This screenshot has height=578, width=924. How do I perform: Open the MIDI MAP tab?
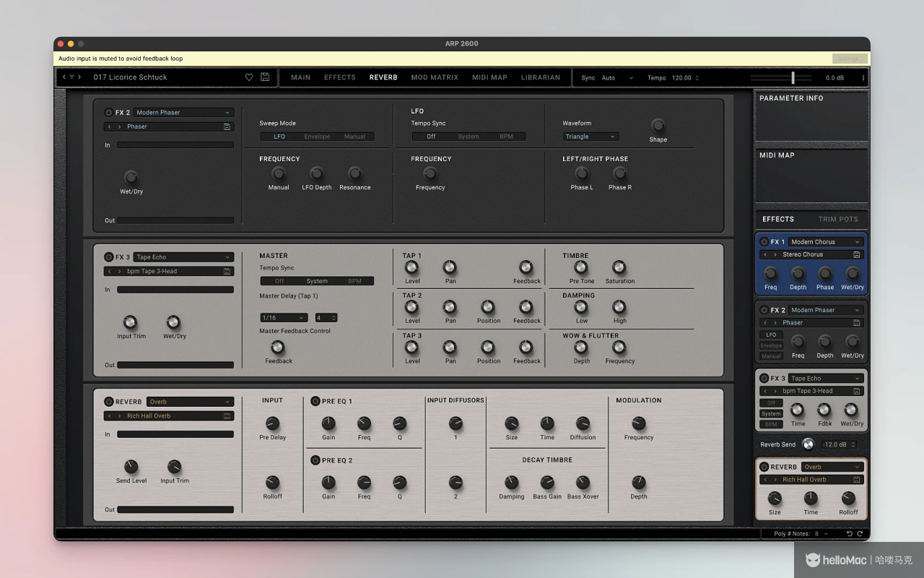[x=489, y=77]
